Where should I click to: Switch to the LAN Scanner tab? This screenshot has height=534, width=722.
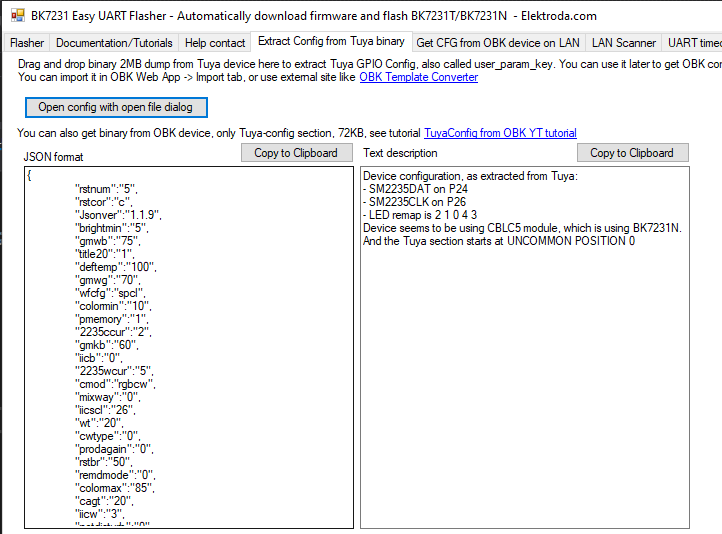pyautogui.click(x=623, y=43)
